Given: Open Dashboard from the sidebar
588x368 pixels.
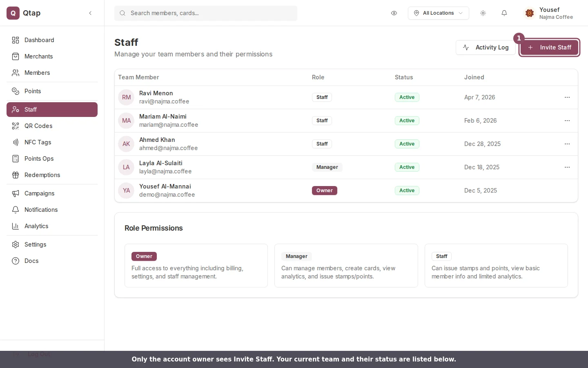Looking at the screenshot, I should pyautogui.click(x=52, y=40).
